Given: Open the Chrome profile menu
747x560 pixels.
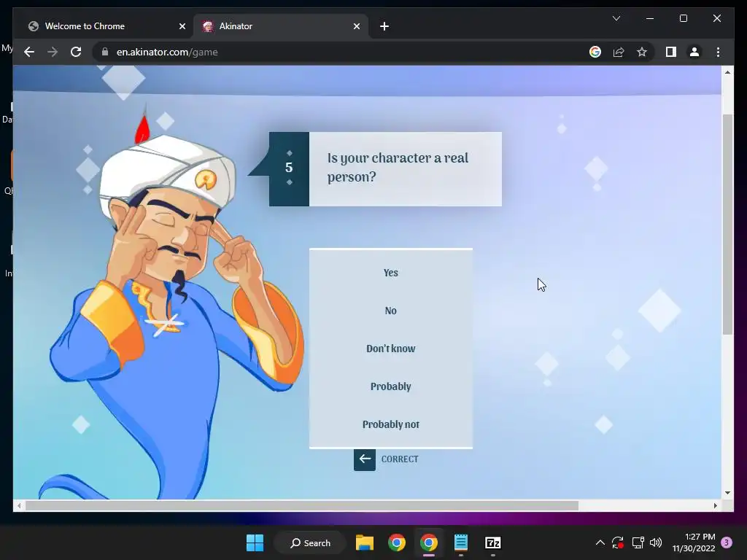Looking at the screenshot, I should pos(694,52).
